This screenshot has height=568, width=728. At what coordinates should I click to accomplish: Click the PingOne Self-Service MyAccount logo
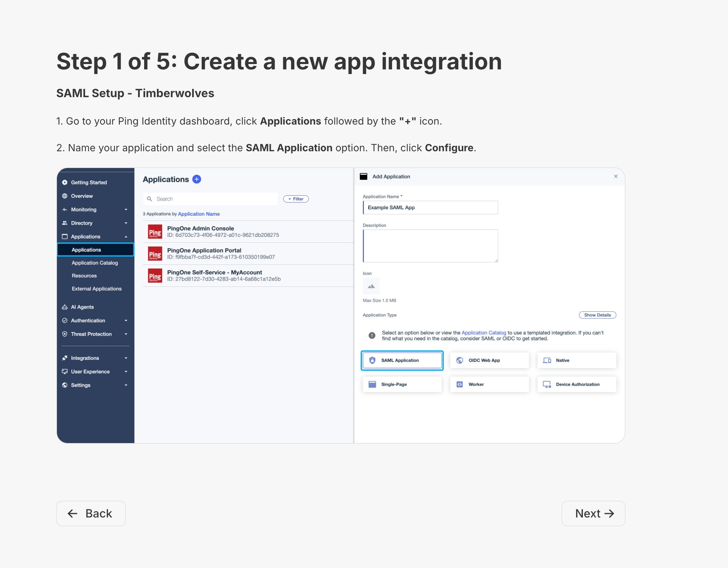pyautogui.click(x=155, y=276)
